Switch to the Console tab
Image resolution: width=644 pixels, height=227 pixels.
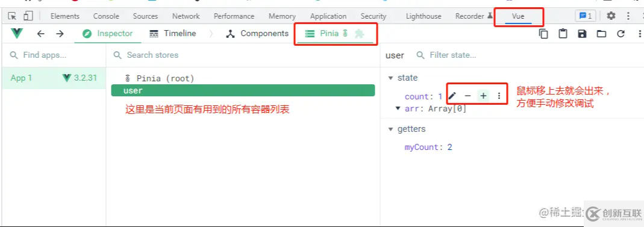(x=106, y=16)
